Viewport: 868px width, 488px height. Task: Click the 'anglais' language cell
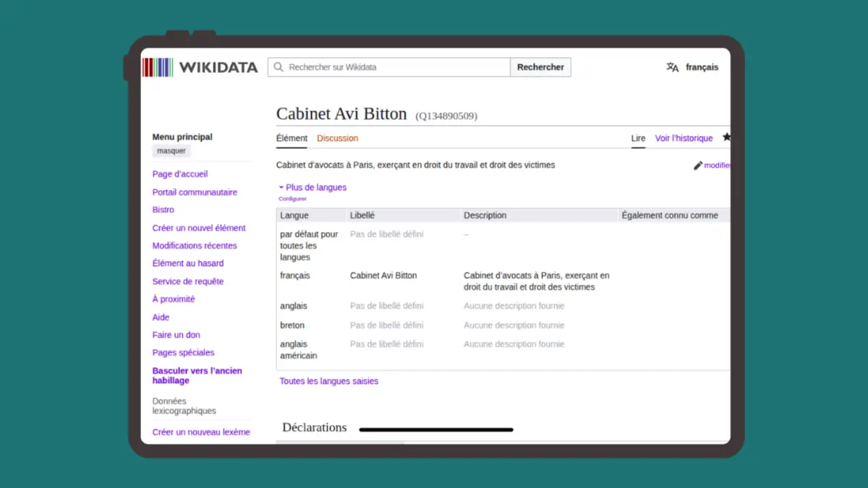pyautogui.click(x=294, y=306)
